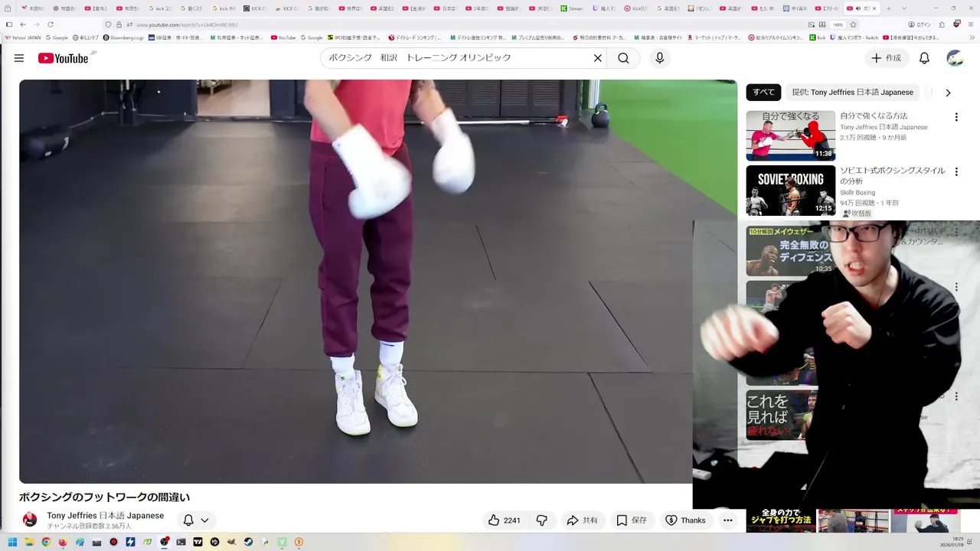This screenshot has width=980, height=551.
Task: Click the browser address bar URL
Action: (187, 24)
